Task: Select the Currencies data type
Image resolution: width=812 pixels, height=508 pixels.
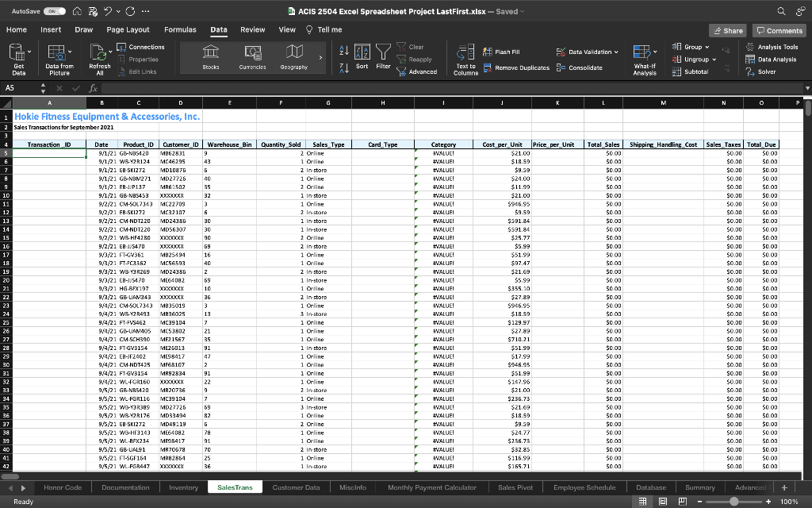Action: (x=253, y=56)
